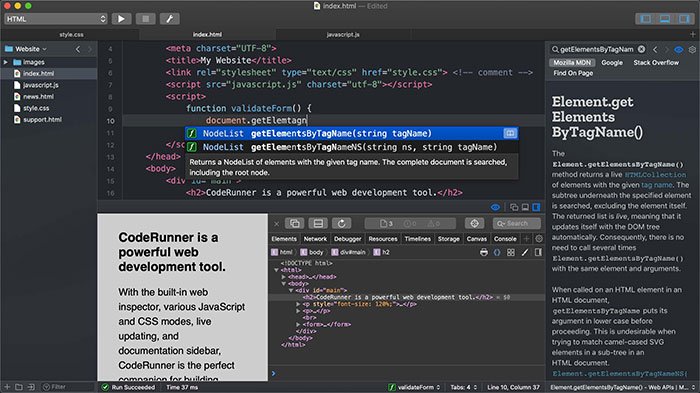Image resolution: width=700 pixels, height=393 pixels.
Task: Select the Mozilla MDN search source
Action: (572, 63)
